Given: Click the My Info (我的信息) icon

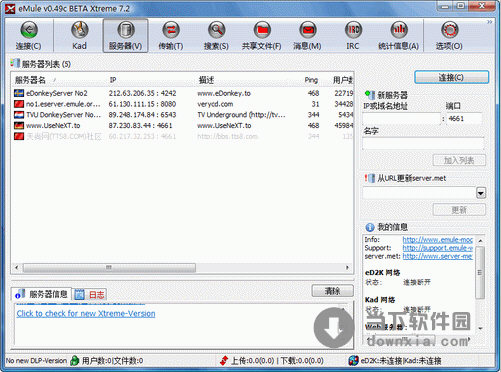Looking at the screenshot, I should pyautogui.click(x=370, y=227).
